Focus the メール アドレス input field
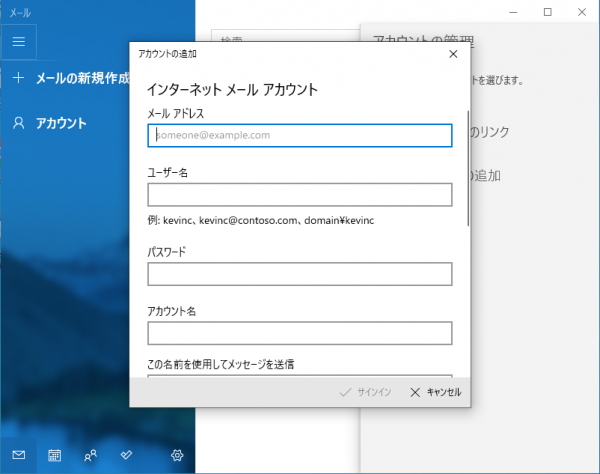This screenshot has width=600, height=474. tap(300, 135)
